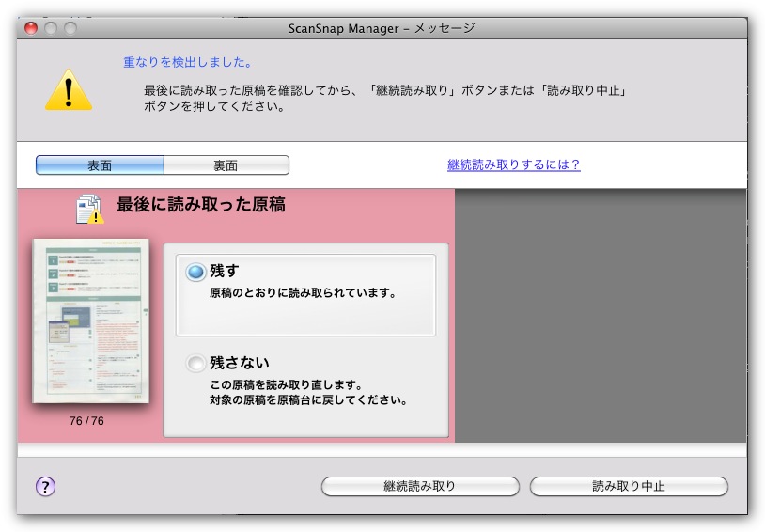This screenshot has height=532, width=765.
Task: Click the document warning icon beside 最後に読み取った原稿
Action: (x=89, y=208)
